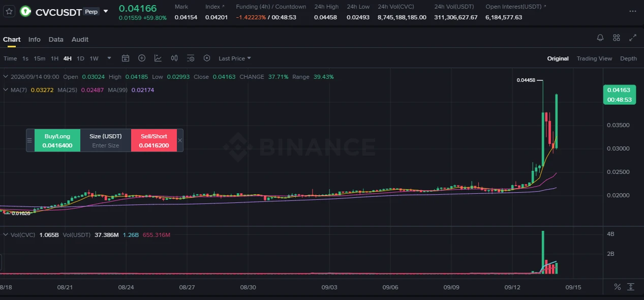Switch to the Depth chart

pos(628,58)
